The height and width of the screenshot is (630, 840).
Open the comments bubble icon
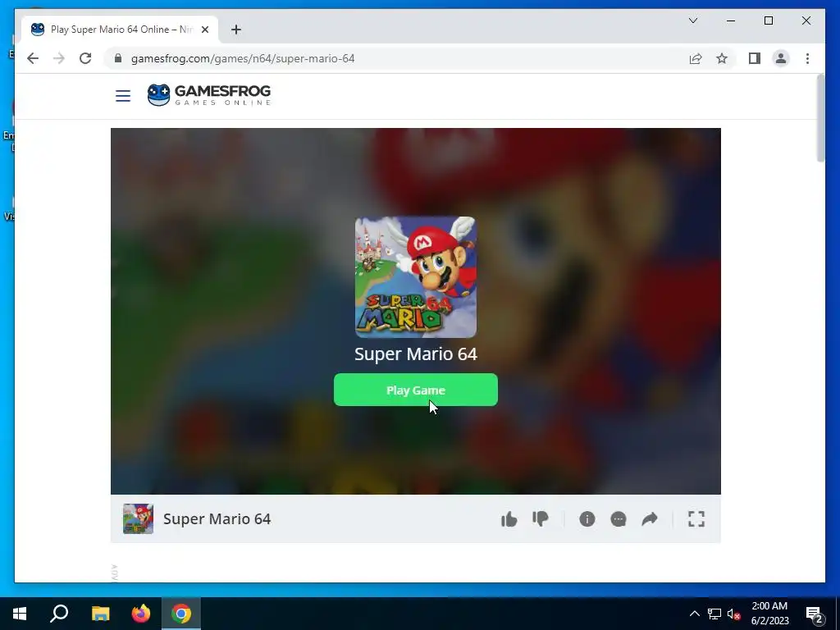619,518
